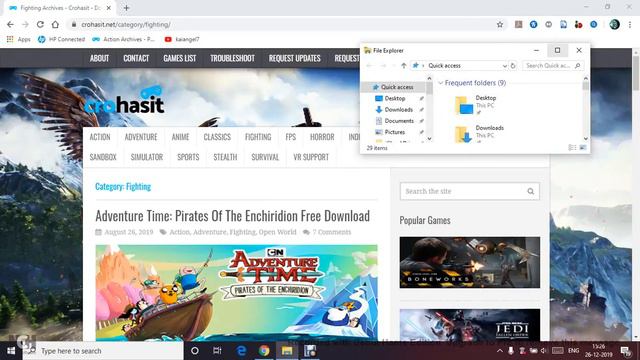
Task: Open Boneworks popular game thumbnail
Action: (x=469, y=262)
